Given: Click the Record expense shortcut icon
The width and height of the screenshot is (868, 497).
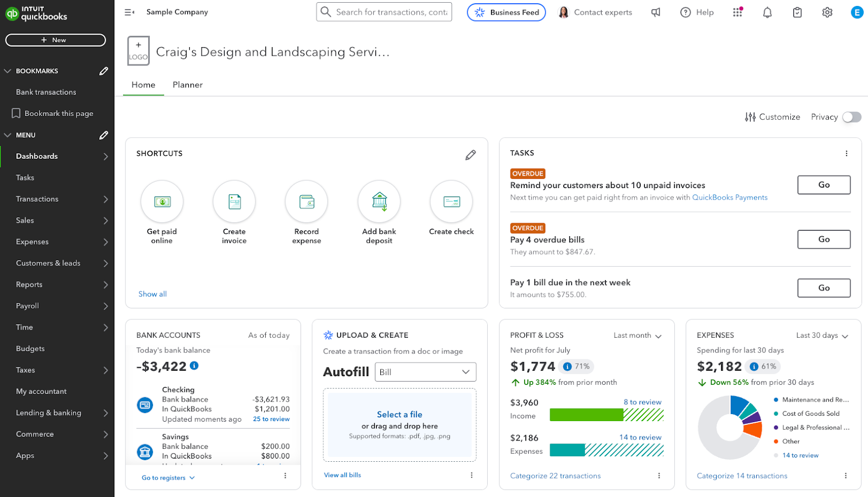Looking at the screenshot, I should click(307, 202).
